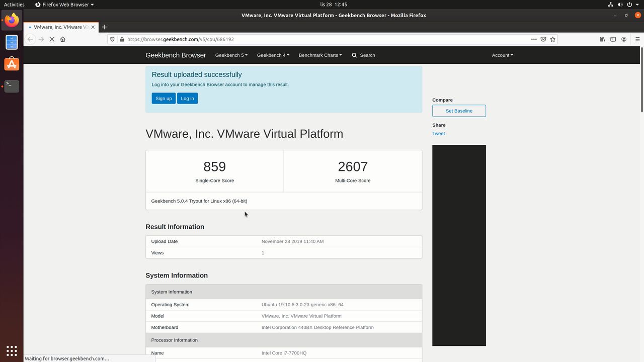Open Firefox from the Ubuntu dock

point(12,20)
